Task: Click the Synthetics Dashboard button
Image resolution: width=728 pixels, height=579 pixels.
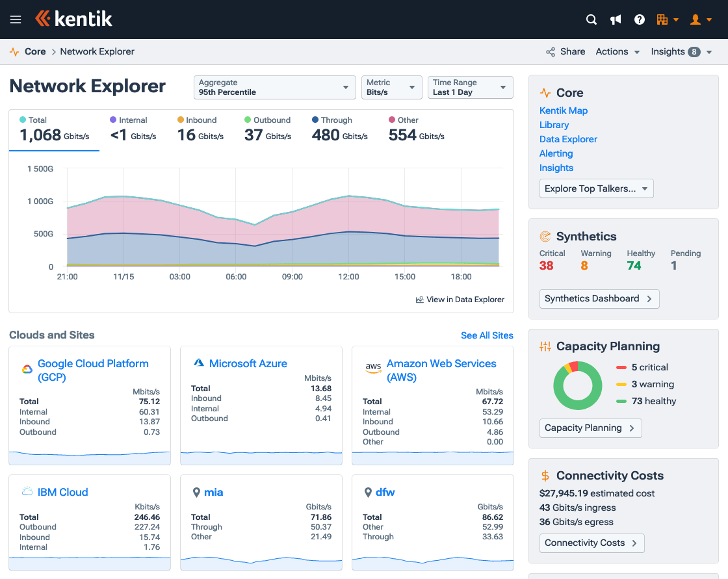Action: (599, 298)
